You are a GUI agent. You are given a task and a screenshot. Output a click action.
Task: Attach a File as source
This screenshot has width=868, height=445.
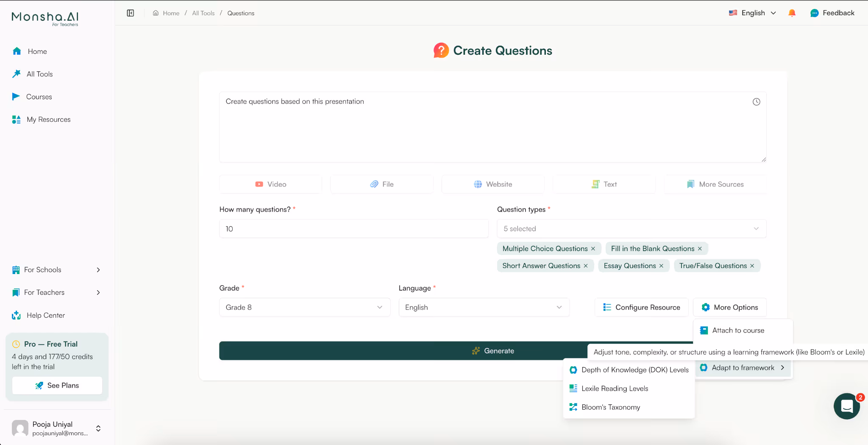381,184
